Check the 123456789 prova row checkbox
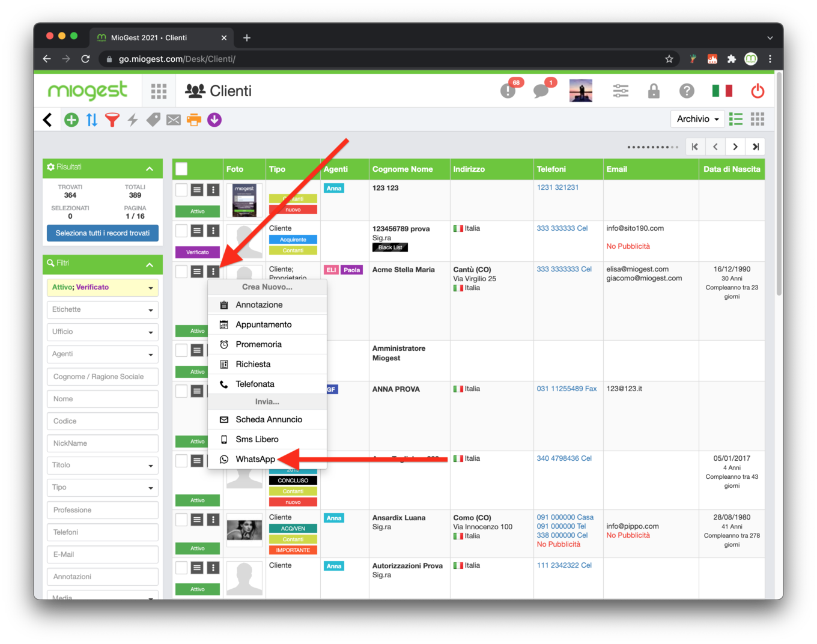 click(181, 231)
